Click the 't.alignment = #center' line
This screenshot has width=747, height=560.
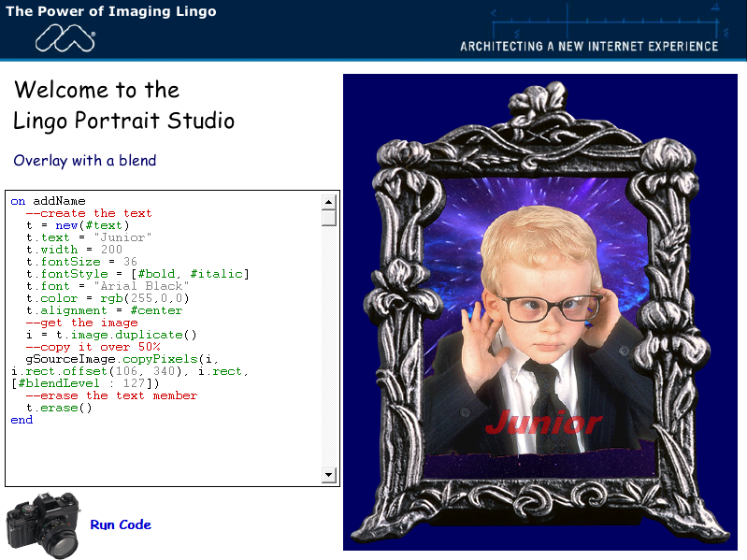pos(105,310)
